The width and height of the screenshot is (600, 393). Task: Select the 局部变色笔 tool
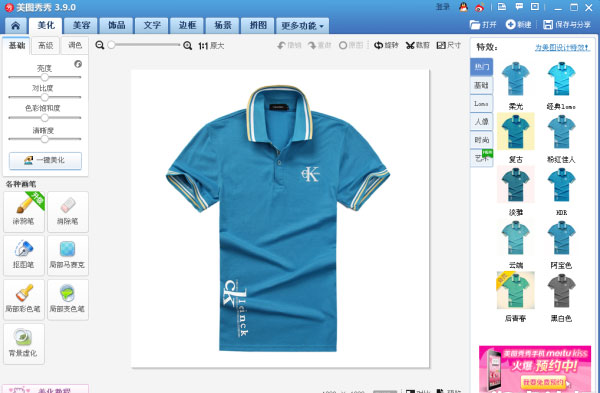coord(68,299)
